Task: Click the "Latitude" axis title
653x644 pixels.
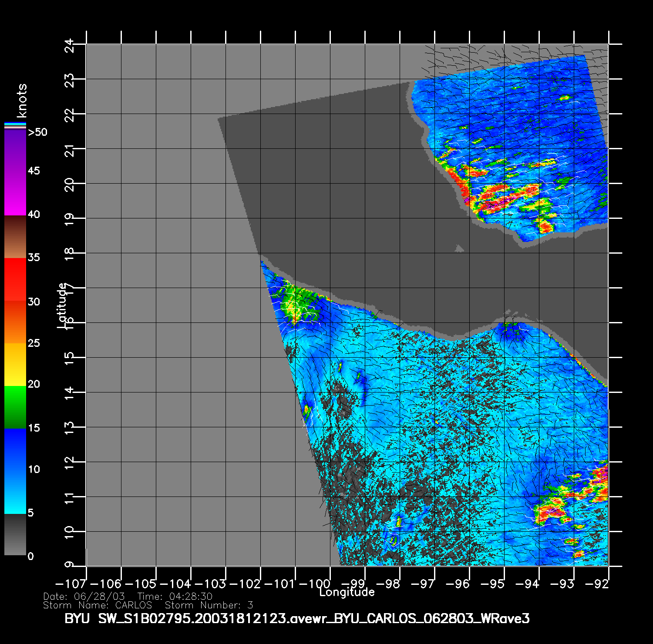Action: tap(62, 305)
